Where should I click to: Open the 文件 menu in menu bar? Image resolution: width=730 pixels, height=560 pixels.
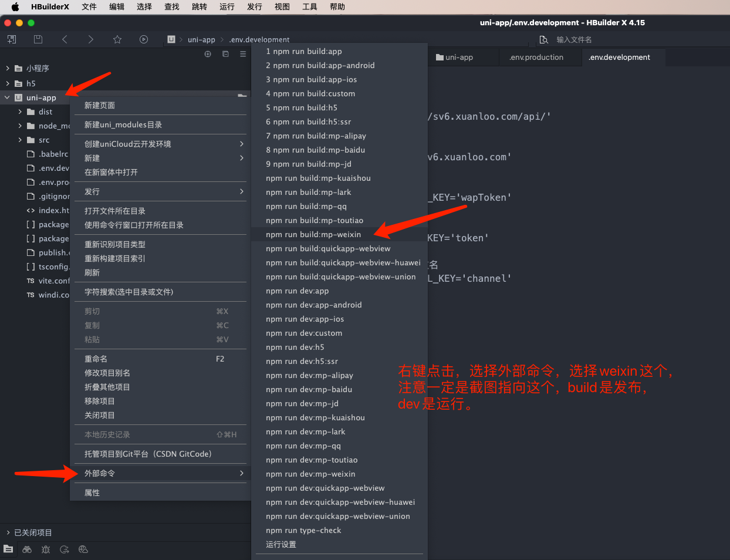[89, 7]
